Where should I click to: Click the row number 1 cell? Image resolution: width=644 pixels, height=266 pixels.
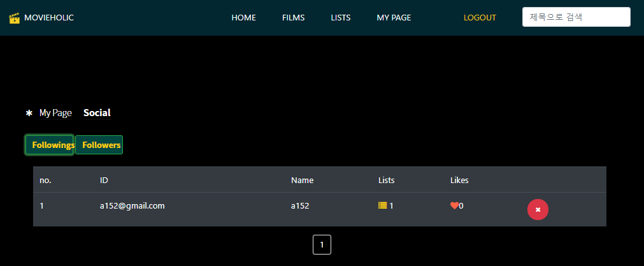(41, 206)
